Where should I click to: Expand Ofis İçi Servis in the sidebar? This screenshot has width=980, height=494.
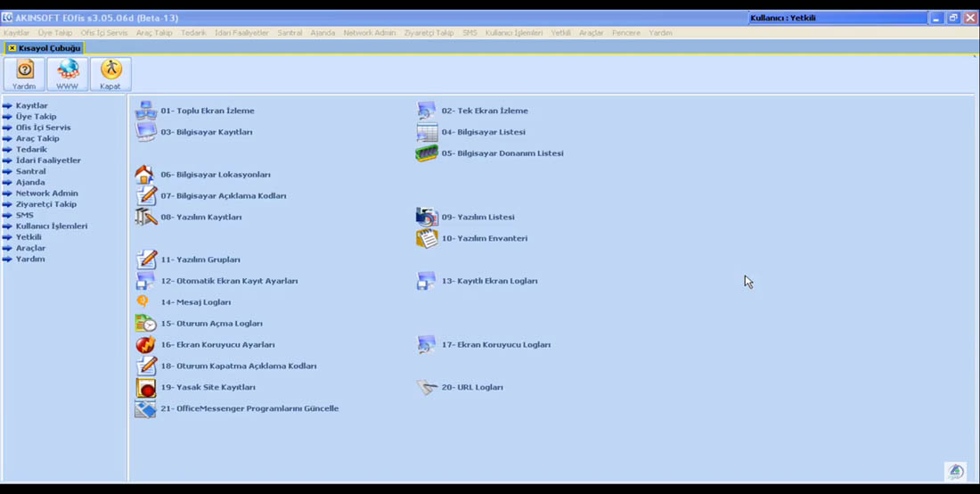coord(43,128)
